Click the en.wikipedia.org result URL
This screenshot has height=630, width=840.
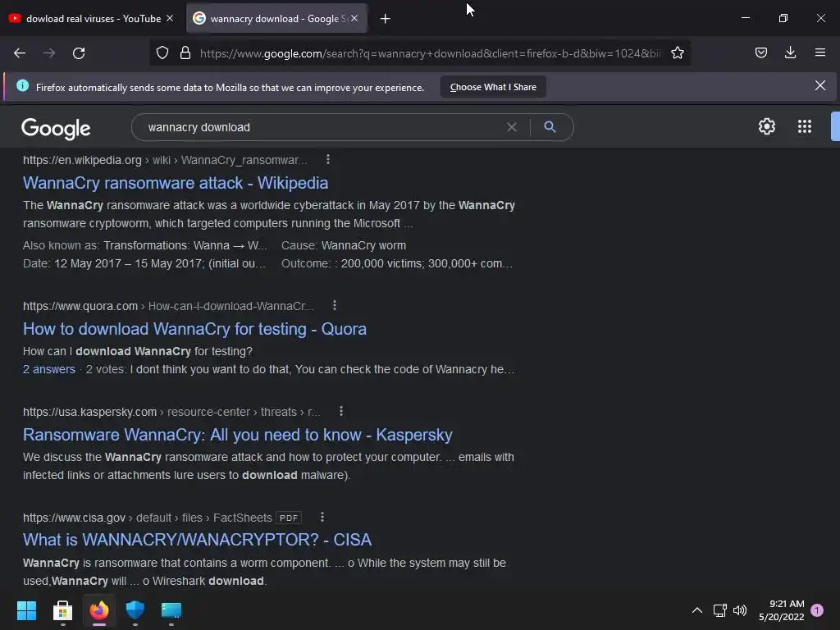click(x=165, y=160)
